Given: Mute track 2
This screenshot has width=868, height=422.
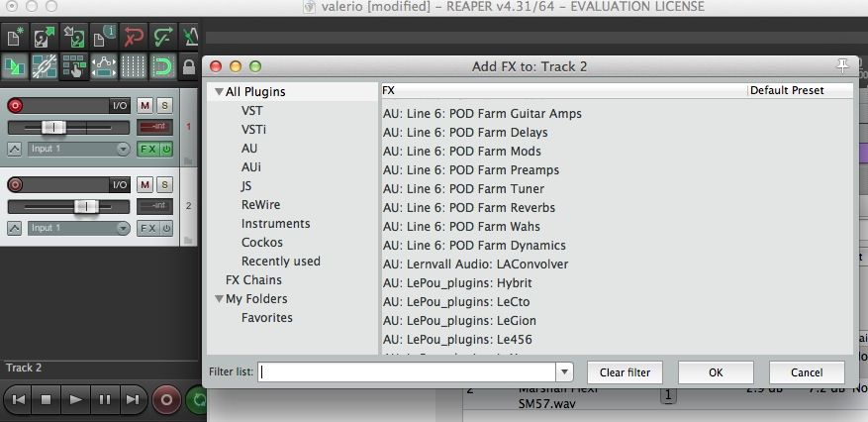Looking at the screenshot, I should click(x=145, y=184).
